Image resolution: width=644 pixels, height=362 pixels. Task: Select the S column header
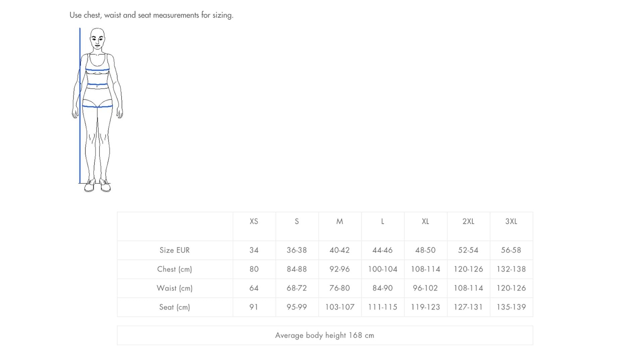(297, 222)
